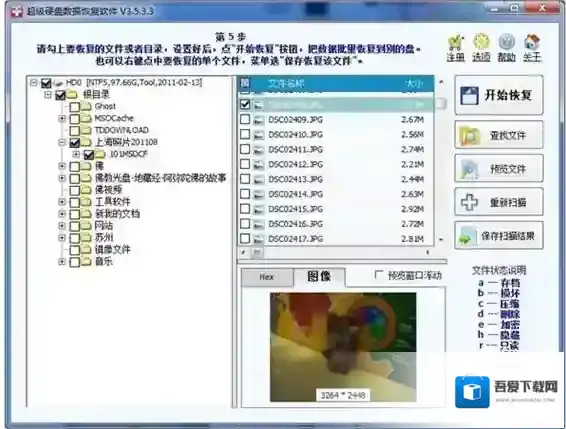Expand the 音乐 tree node
Image resolution: width=566 pixels, height=429 pixels.
pyautogui.click(x=62, y=261)
